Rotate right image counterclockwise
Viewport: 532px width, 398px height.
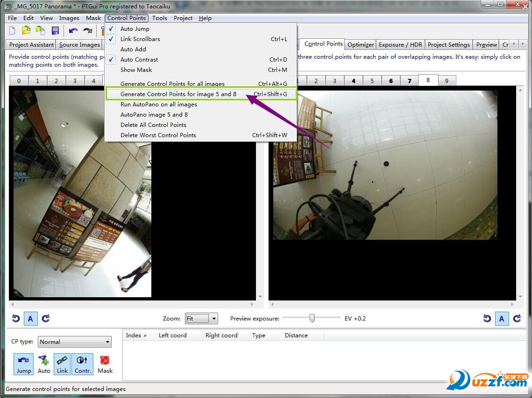[x=487, y=318]
